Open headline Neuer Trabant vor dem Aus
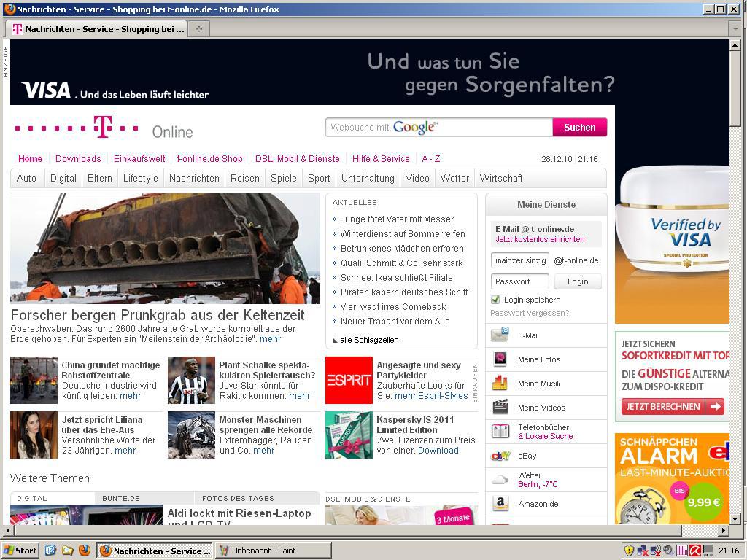This screenshot has height=560, width=747. pyautogui.click(x=395, y=321)
